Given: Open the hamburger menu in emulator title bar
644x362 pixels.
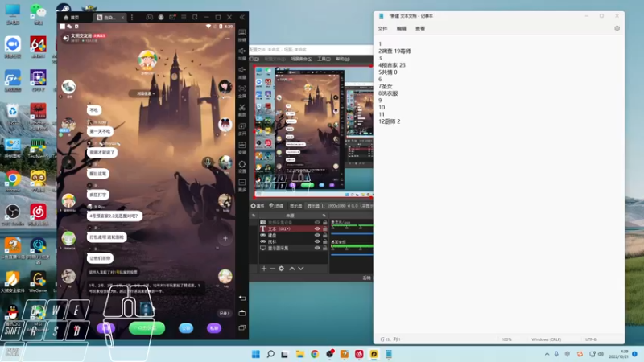Looking at the screenshot, I should tap(184, 17).
